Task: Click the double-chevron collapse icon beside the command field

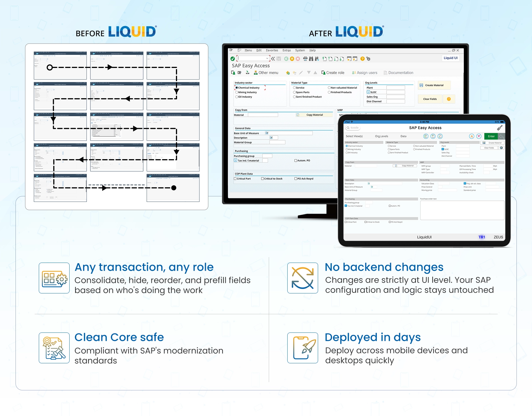Action: click(273, 59)
